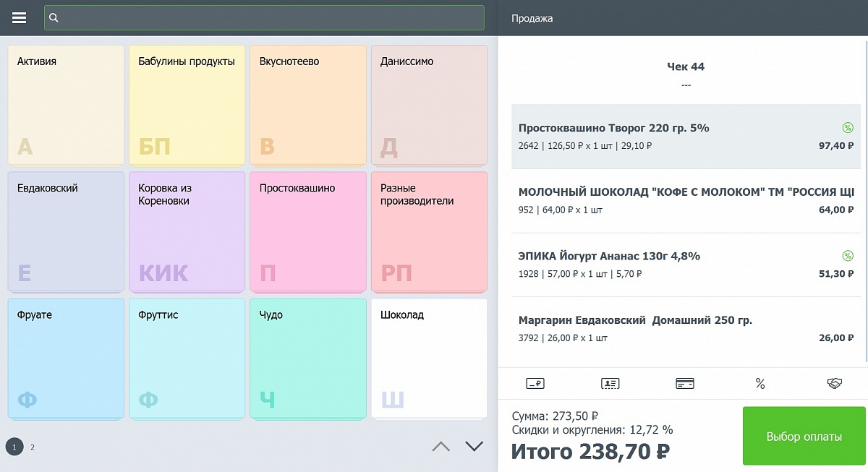Viewport: 868px width, 472px height.
Task: Select the МОЛОЧНЫЙ ШОКОЛАД receipt line
Action: [687, 201]
